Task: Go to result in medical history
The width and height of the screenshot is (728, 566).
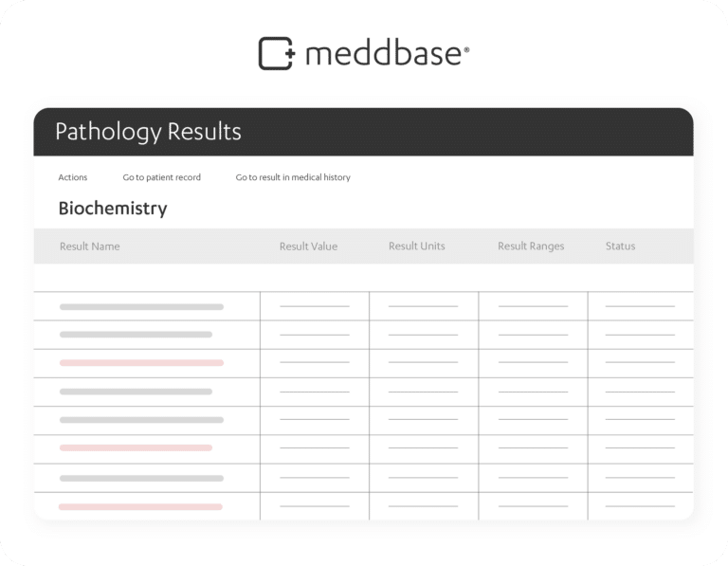Action: tap(293, 177)
